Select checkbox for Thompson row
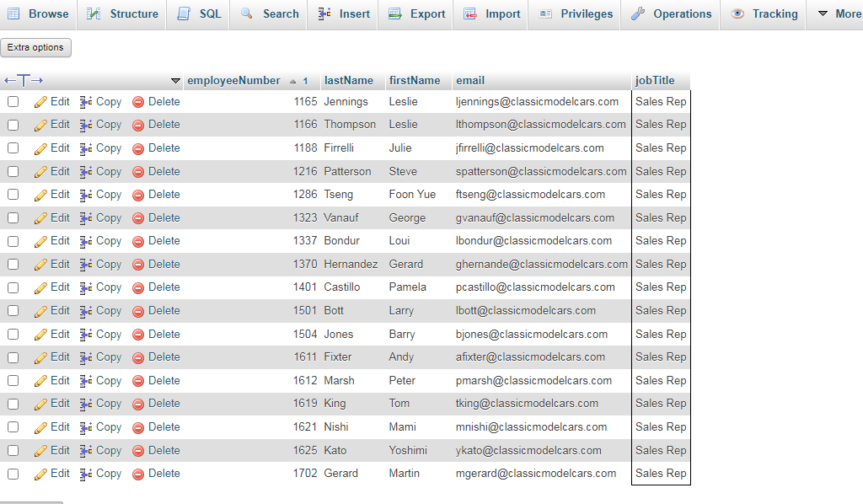Screen dimensions: 863x504 point(13,125)
